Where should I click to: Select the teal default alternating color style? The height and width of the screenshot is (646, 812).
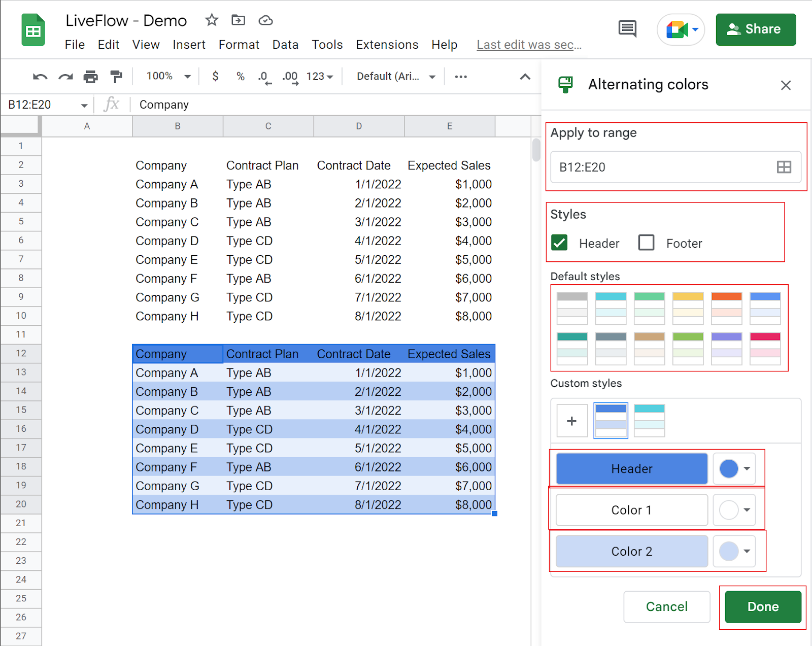[572, 348]
